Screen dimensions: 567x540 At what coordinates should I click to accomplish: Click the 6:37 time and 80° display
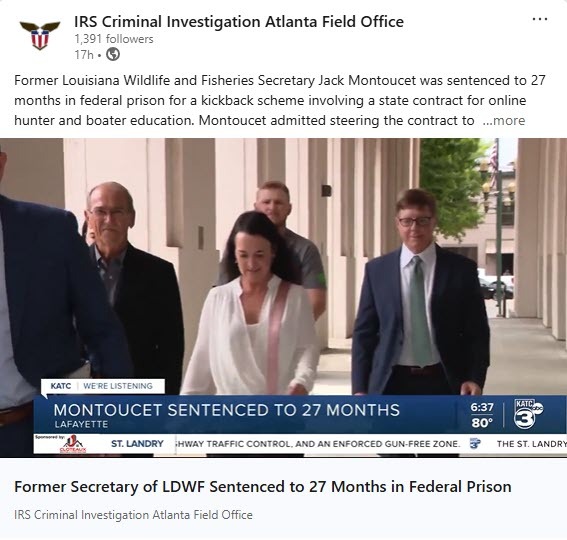tap(482, 415)
